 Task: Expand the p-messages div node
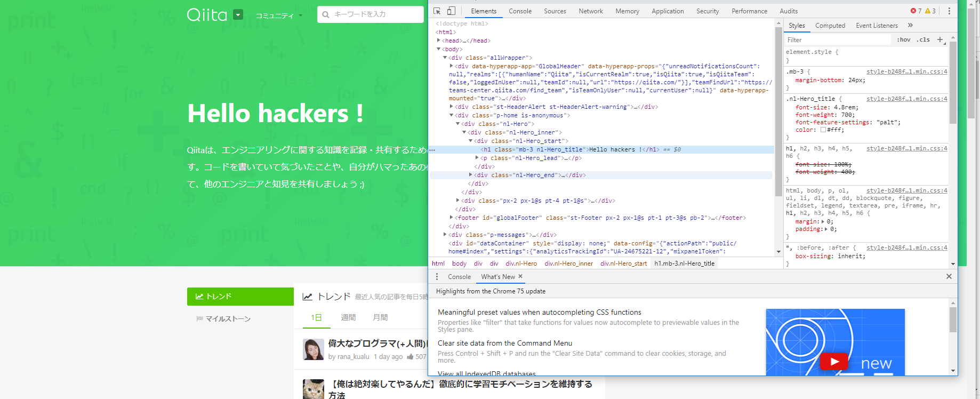tap(445, 235)
